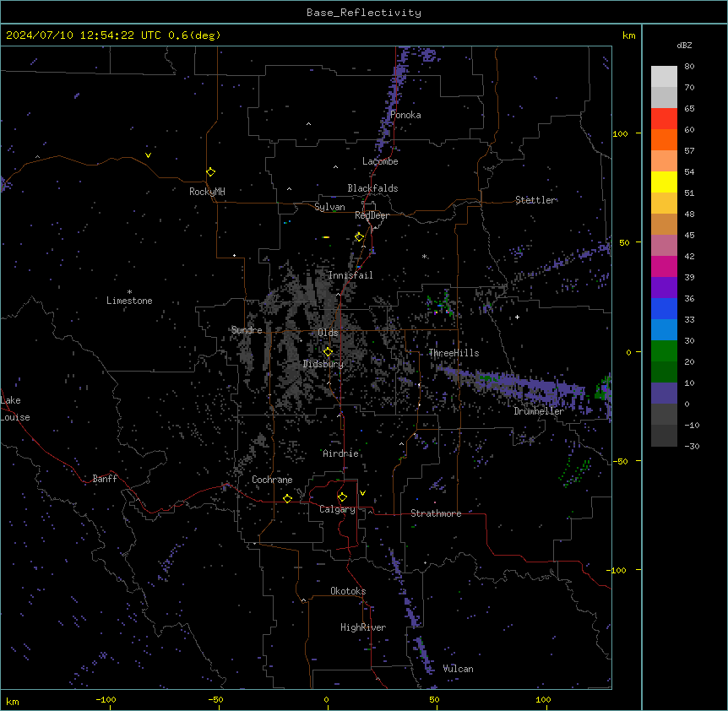Select the diamond marker between Olds and Didsbury
This screenshot has width=728, height=711.
point(328,352)
